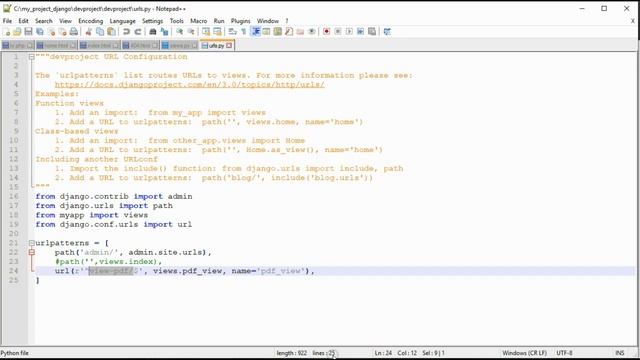Click the Playback macro icon
Image resolution: width=640 pixels, height=360 pixels.
pyautogui.click(x=349, y=32)
